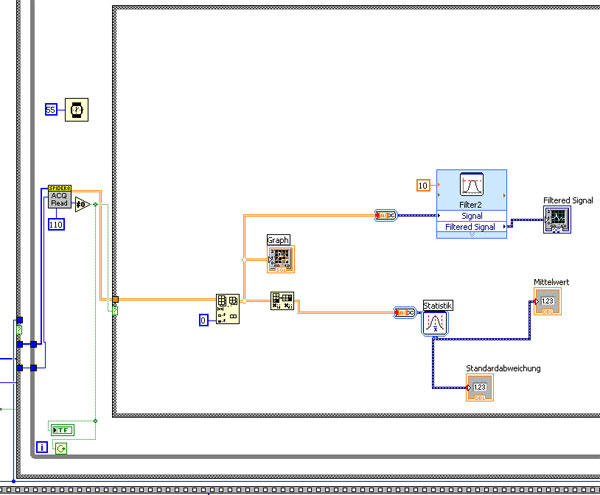The width and height of the screenshot is (600, 495).
Task: Click the green case selector terminal
Action: pyautogui.click(x=115, y=310)
